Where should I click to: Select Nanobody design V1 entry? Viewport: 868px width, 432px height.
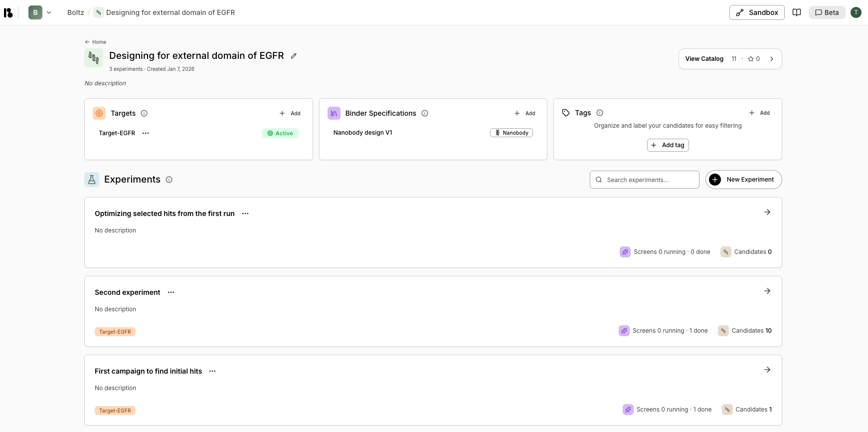363,133
